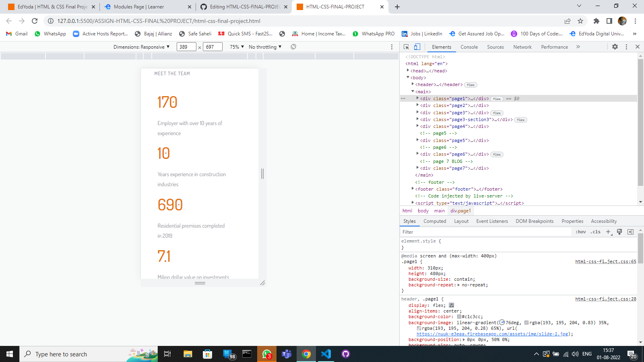Toggle the flex overlay badge on header

click(471, 85)
